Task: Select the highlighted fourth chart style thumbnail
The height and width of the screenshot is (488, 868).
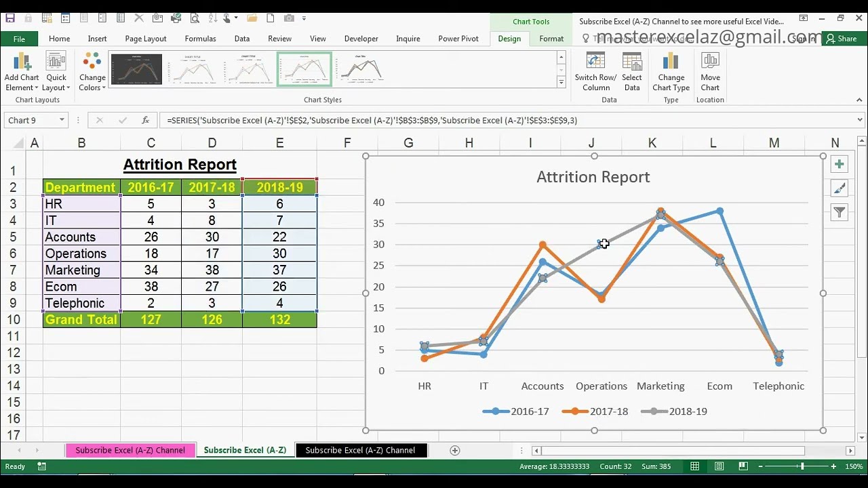Action: coord(304,69)
